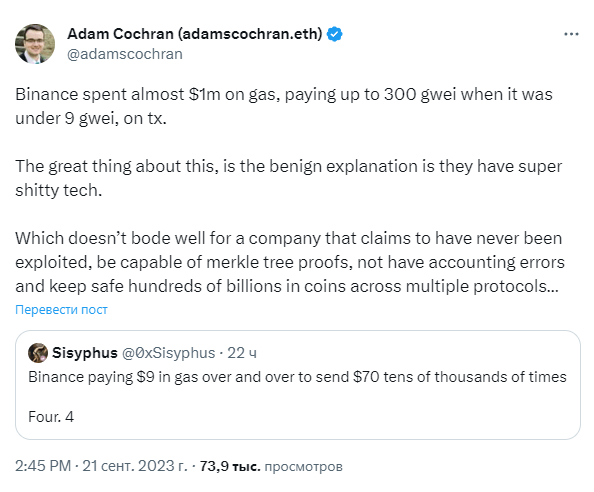Viewport: 594px width, 492px height.
Task: Open the 73,9 тыс. view count
Action: tap(230, 466)
